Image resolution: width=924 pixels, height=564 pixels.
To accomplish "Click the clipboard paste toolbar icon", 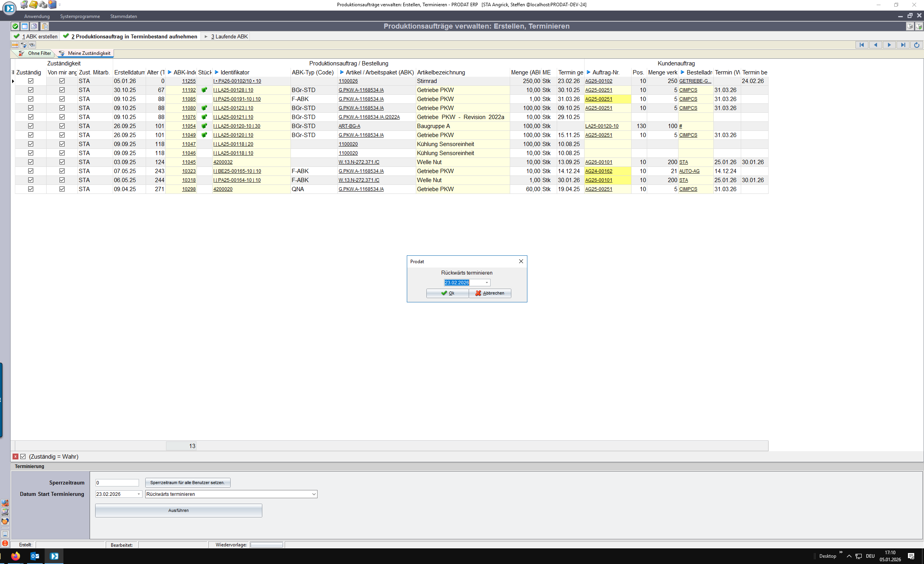I will (x=45, y=26).
